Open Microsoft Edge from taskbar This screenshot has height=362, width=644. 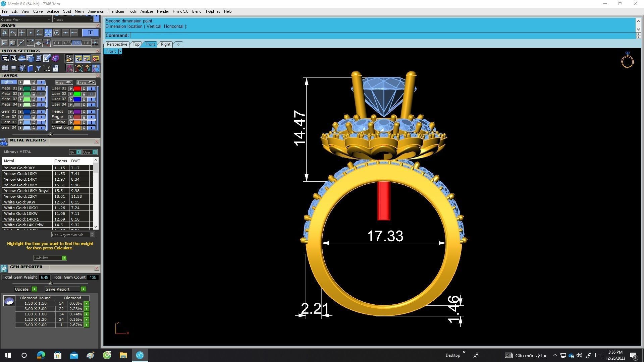pos(41,355)
